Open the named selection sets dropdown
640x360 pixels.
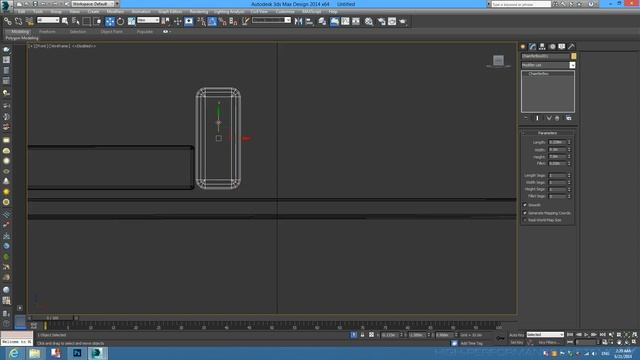click(x=271, y=20)
